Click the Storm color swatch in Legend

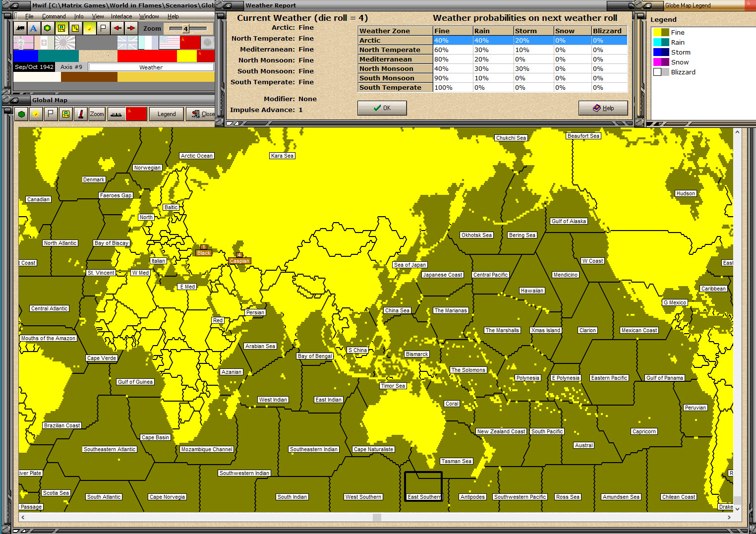click(661, 52)
